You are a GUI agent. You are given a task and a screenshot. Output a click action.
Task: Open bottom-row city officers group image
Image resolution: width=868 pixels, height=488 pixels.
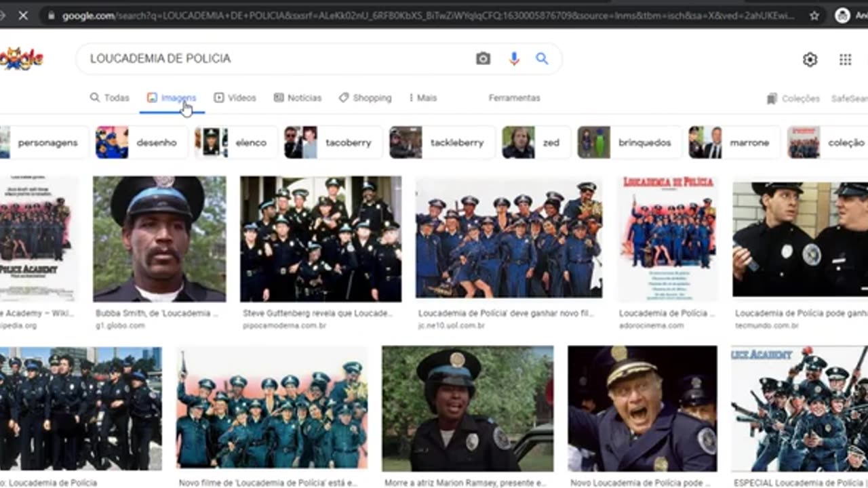pos(81,409)
